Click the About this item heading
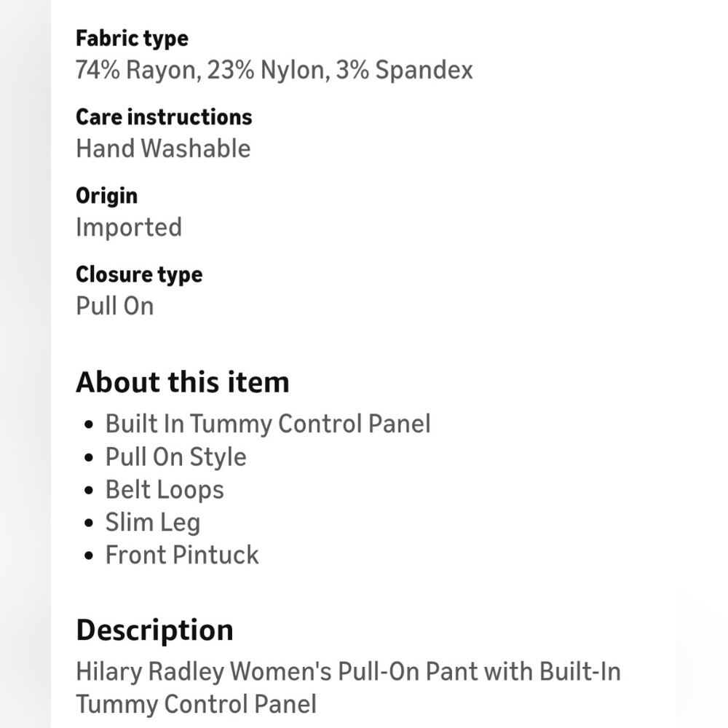 coord(183,382)
